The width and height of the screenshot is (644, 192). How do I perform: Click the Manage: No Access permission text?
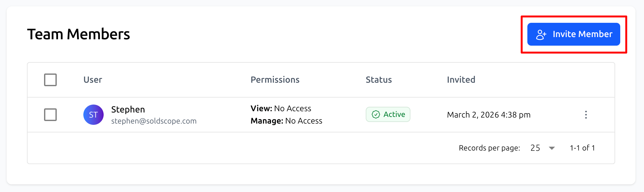pyautogui.click(x=286, y=121)
